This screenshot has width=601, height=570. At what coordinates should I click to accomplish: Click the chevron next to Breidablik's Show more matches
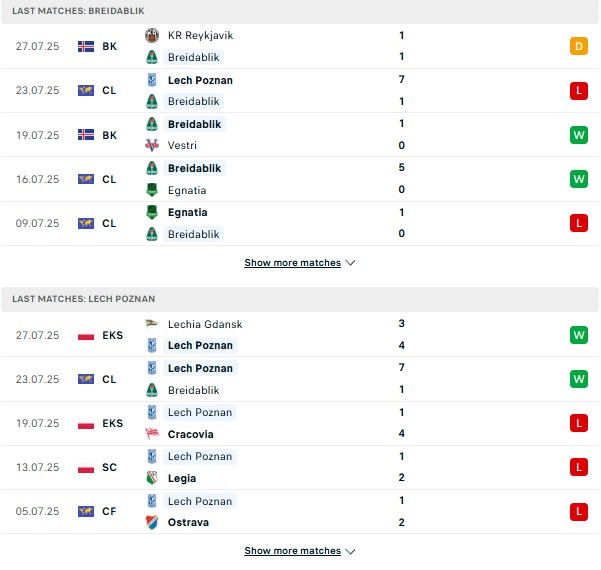(350, 263)
